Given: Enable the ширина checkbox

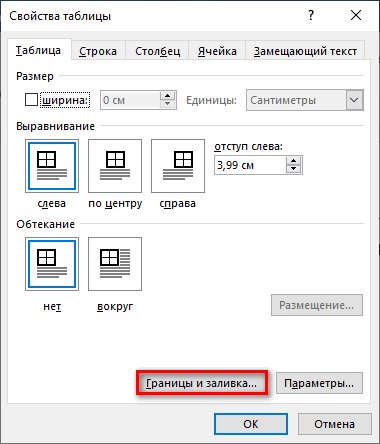Looking at the screenshot, I should coord(31,100).
